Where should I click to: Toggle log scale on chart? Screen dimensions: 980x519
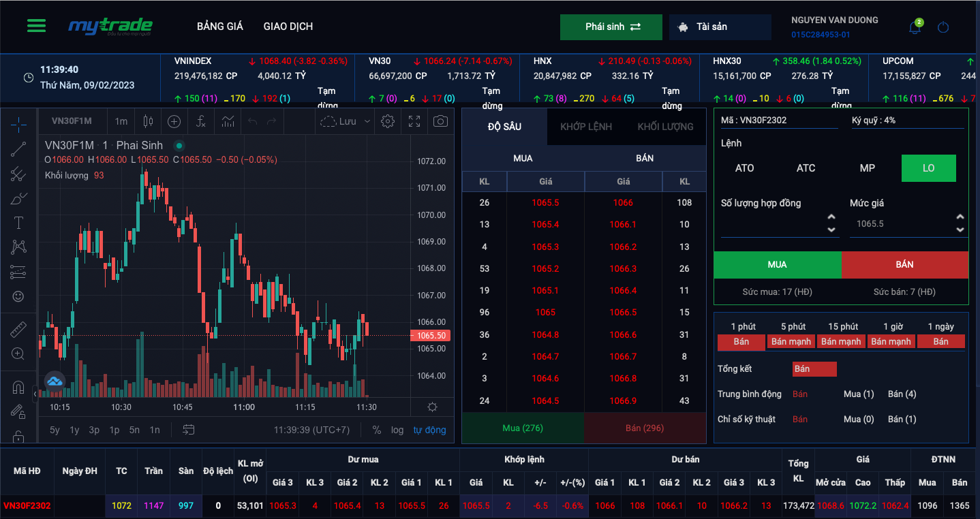(x=397, y=430)
